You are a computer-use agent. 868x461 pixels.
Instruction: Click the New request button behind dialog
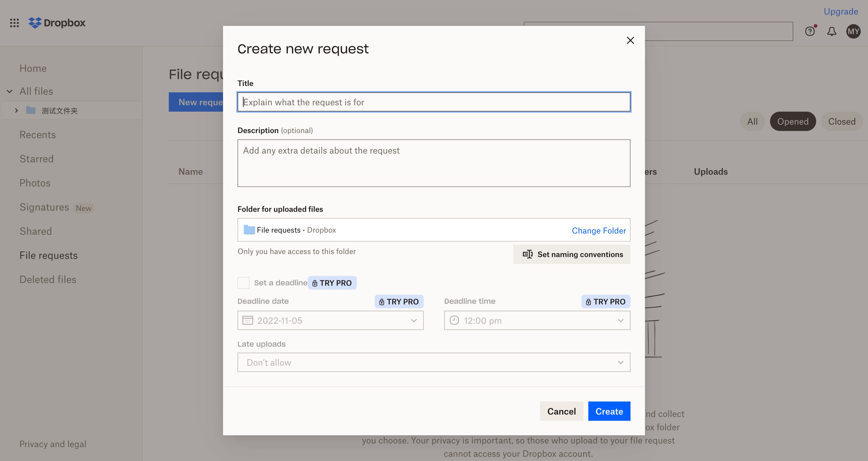pyautogui.click(x=196, y=102)
